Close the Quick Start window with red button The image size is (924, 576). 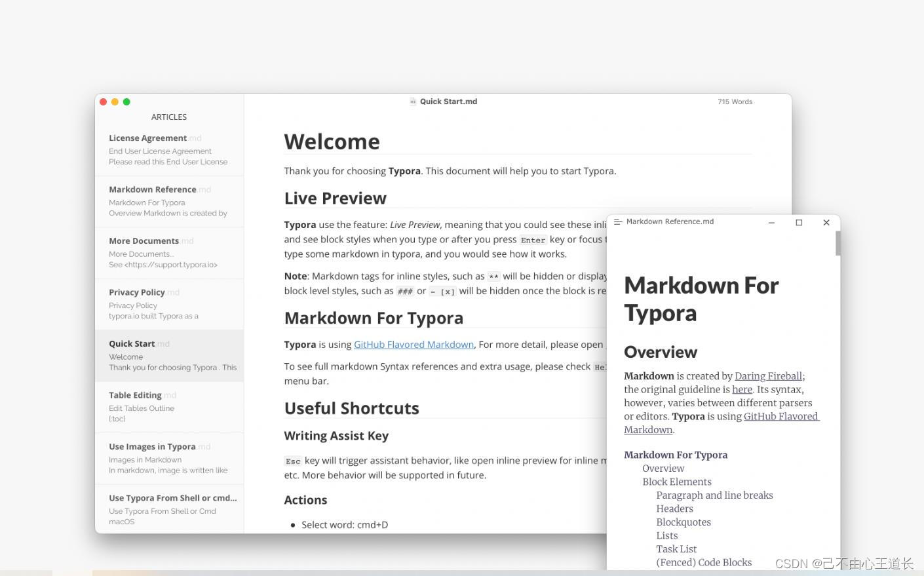pos(103,102)
